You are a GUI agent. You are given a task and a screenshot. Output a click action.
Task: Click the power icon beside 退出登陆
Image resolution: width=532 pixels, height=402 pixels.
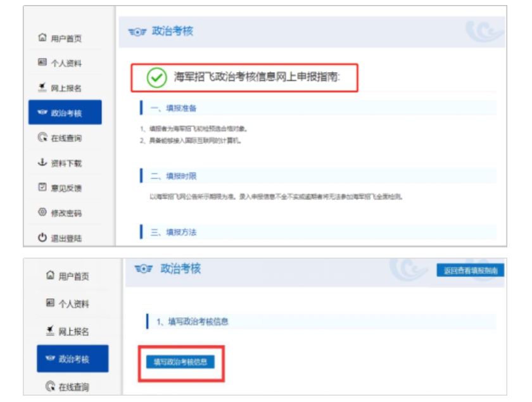[x=42, y=238]
